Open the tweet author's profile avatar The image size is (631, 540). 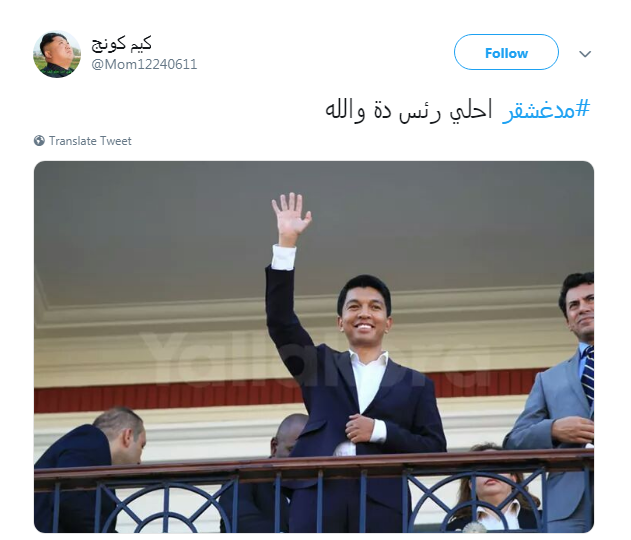57,54
